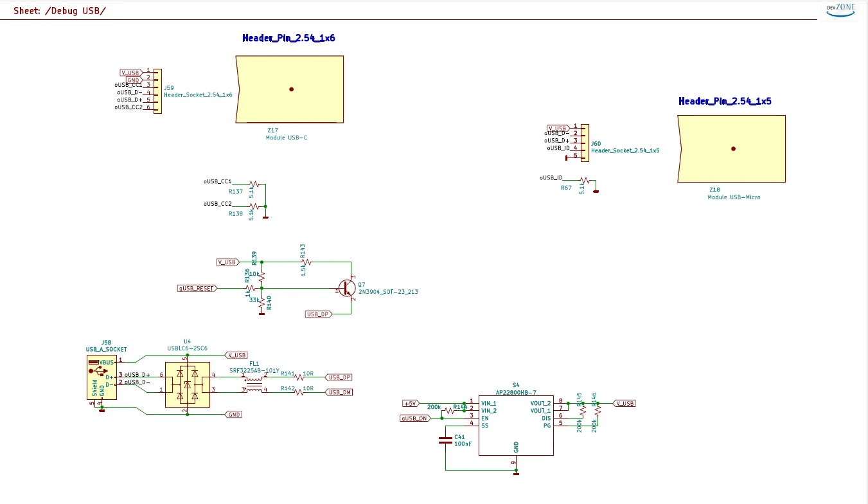Screen dimensions: 868x504
Task: Select the R144 200k resistor symbol
Action: [x=448, y=411]
